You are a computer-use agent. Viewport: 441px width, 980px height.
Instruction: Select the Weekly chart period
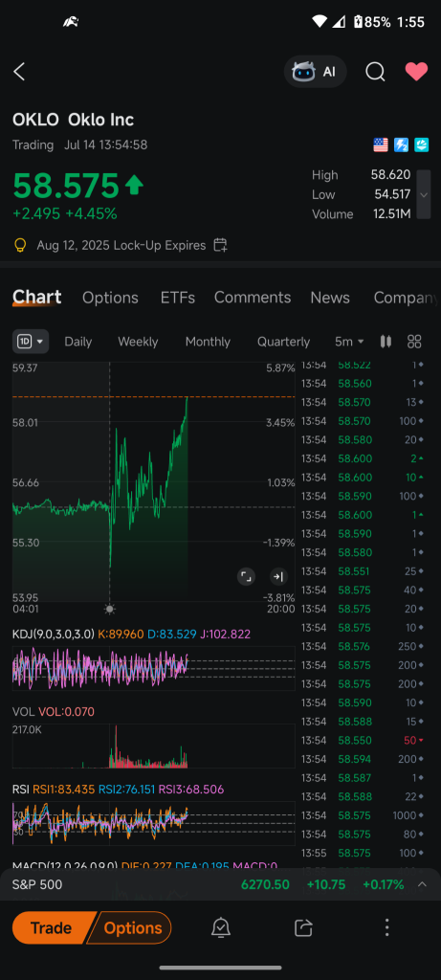pos(138,342)
